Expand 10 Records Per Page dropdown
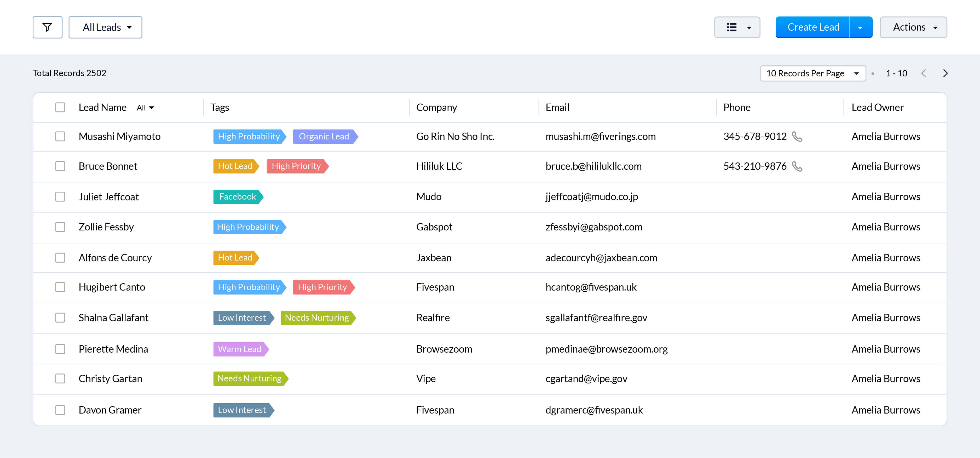The width and height of the screenshot is (980, 458). [x=812, y=73]
